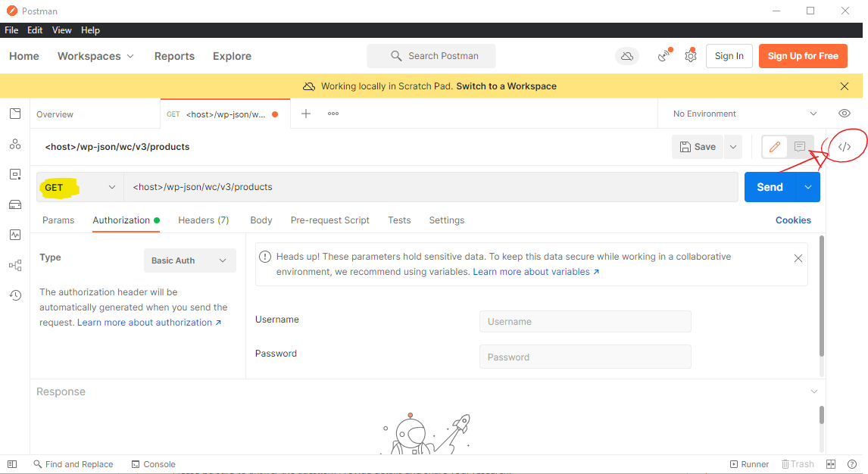Open the Basic Auth type dropdown

190,260
